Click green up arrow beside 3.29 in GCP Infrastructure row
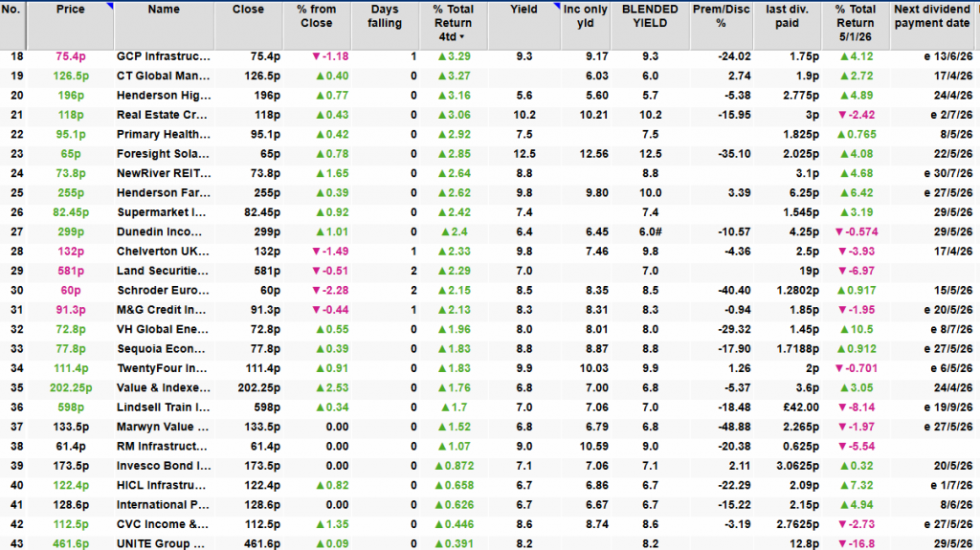 (442, 57)
